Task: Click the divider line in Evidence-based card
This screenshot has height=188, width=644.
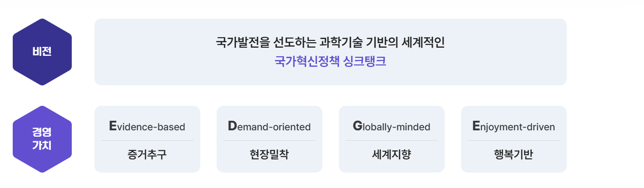Action: [147, 141]
